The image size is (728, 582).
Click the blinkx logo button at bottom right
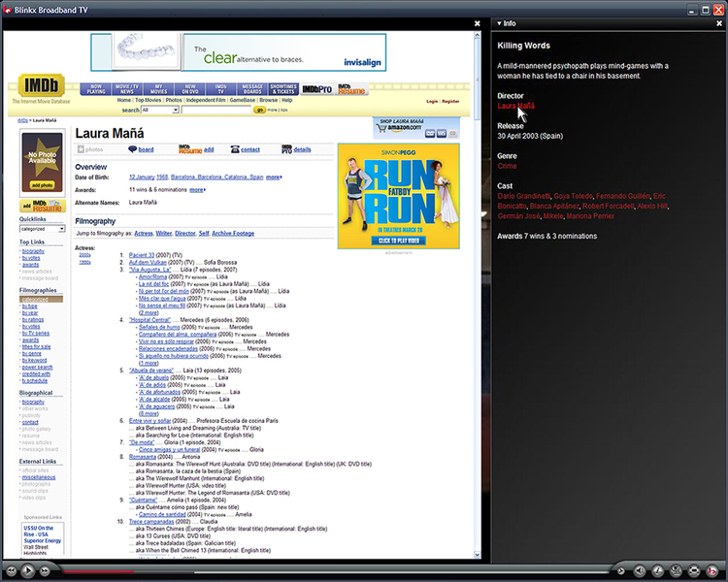pos(711,570)
